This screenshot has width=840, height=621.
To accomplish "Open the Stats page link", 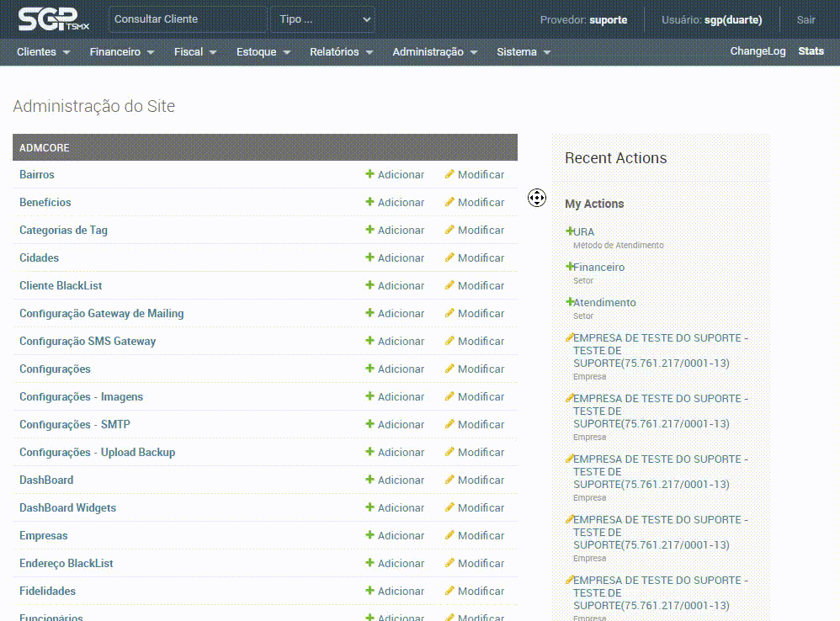I will 811,51.
